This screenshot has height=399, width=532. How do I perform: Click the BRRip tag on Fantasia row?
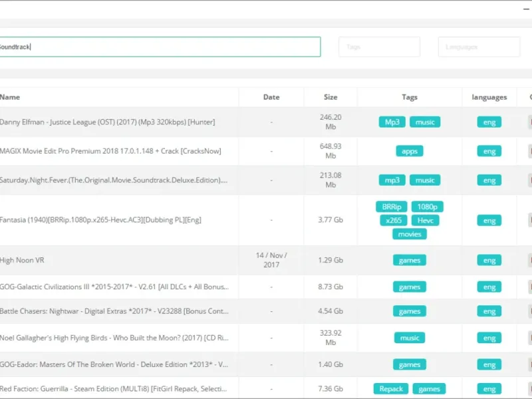coord(392,207)
